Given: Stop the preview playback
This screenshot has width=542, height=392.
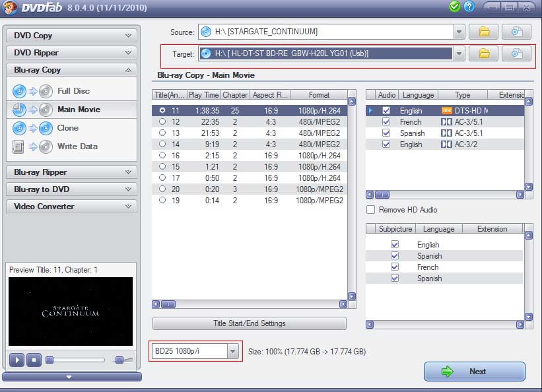Looking at the screenshot, I should (34, 360).
